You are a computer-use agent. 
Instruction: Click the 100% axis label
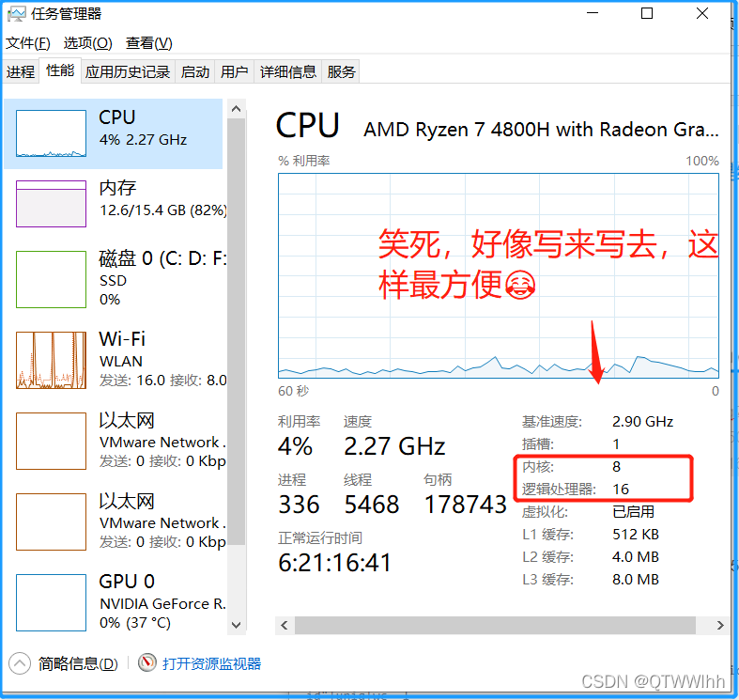coord(702,161)
